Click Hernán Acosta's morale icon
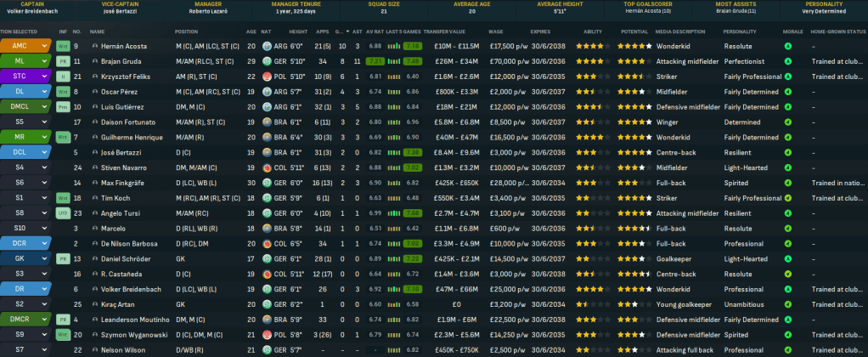The width and height of the screenshot is (868, 357). (x=787, y=46)
